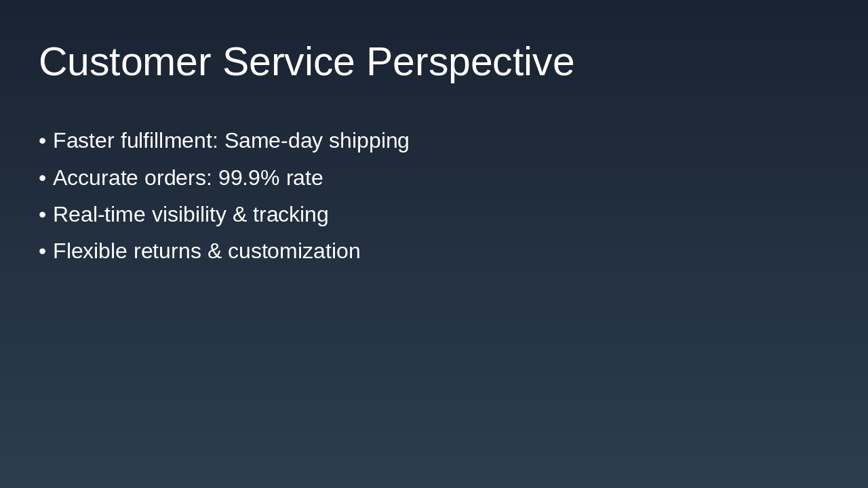
Task: Click the "Flexible returns" bullet text
Action: coord(127,251)
